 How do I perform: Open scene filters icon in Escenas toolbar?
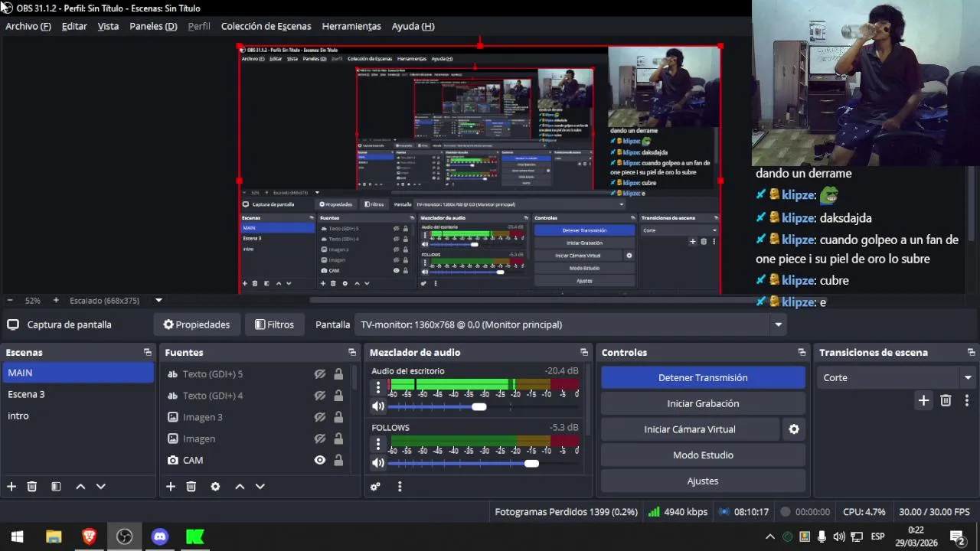point(56,487)
